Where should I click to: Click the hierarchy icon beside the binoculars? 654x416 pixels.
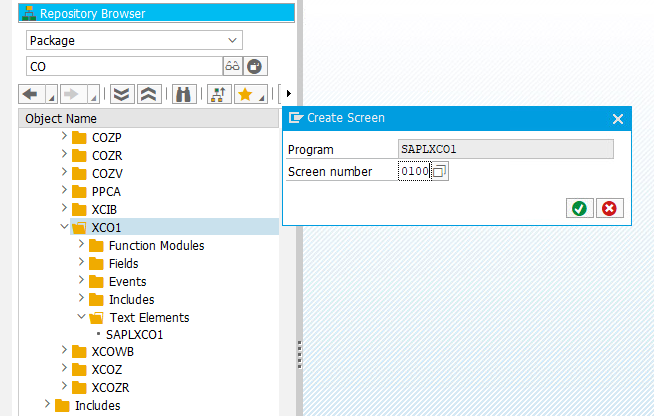217,95
